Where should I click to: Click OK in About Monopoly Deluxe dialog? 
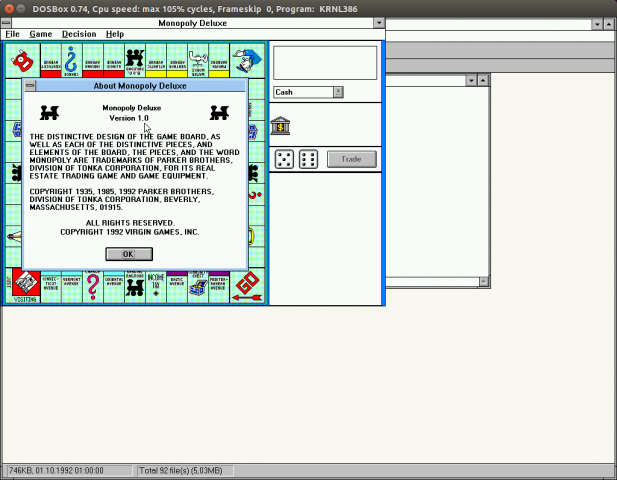(129, 254)
